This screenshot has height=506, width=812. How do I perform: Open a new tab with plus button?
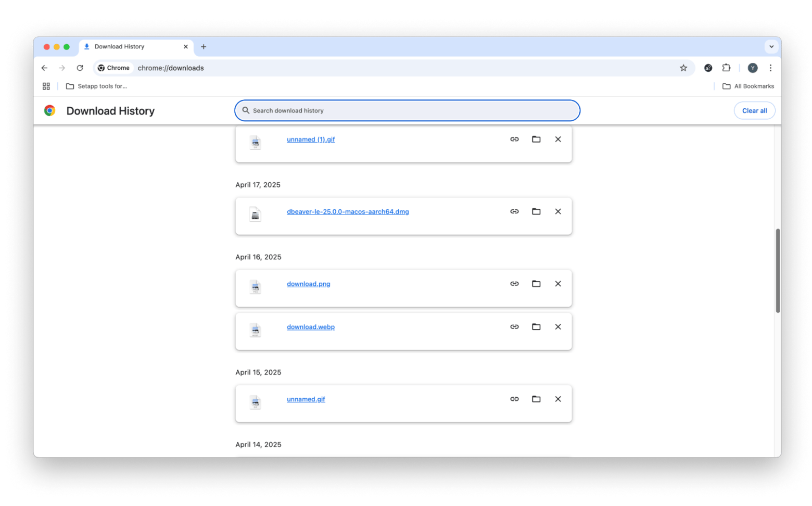click(204, 47)
